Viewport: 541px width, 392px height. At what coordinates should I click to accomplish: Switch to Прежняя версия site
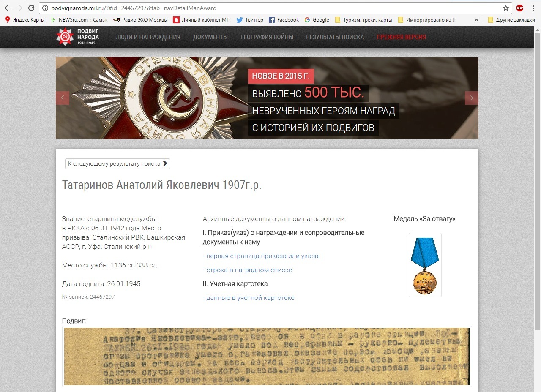pos(402,37)
